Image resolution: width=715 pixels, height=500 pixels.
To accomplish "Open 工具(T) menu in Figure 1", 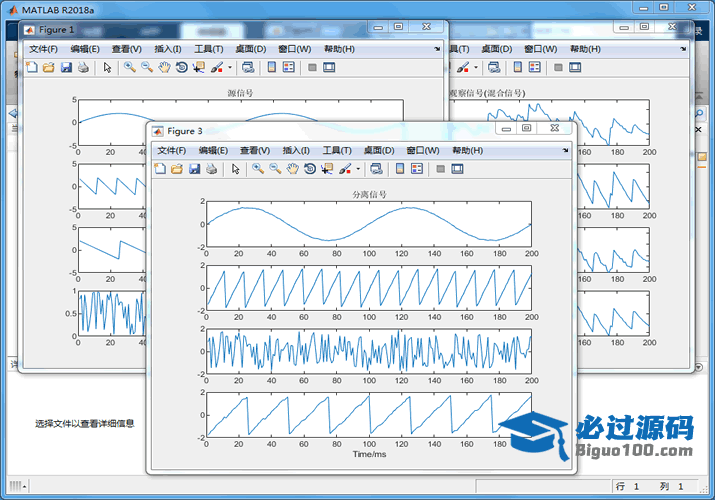I will point(208,48).
